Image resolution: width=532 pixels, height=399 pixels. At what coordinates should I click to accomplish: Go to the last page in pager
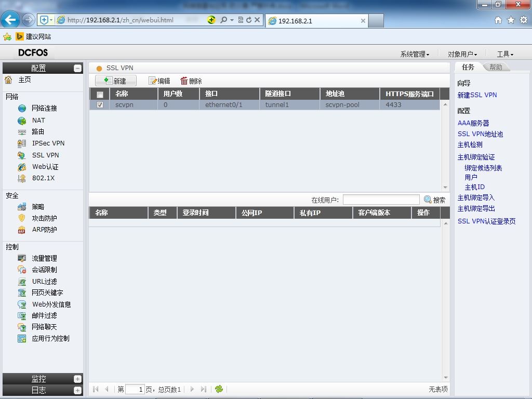point(204,389)
